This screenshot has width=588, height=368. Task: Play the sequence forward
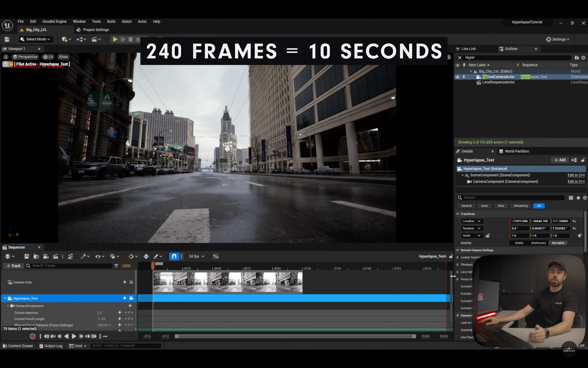73,336
